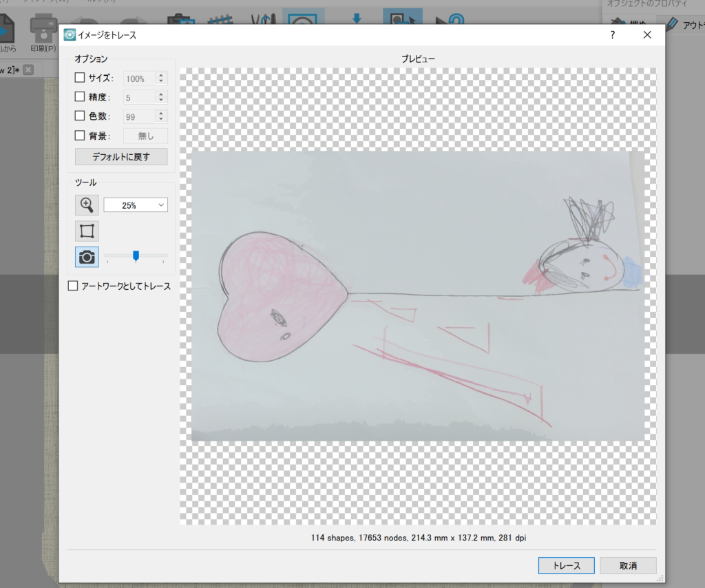The height and width of the screenshot is (588, 705).
Task: Open help with the question mark button
Action: pyautogui.click(x=613, y=35)
